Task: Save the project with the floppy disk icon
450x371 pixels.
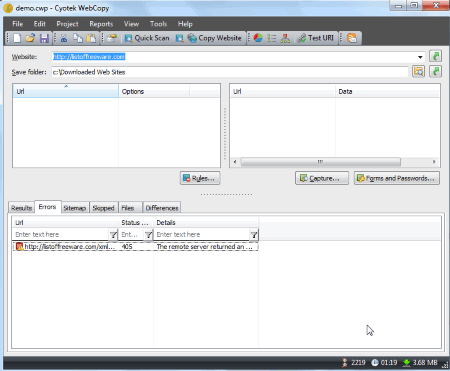Action: 44,38
